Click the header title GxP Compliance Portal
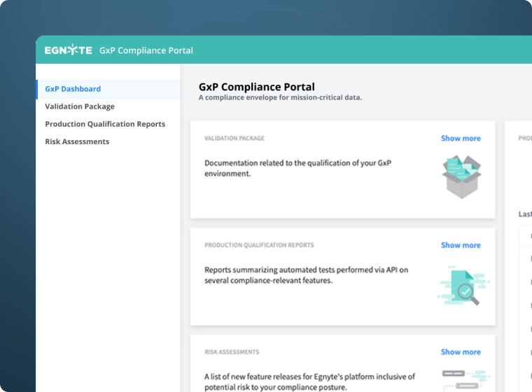Image resolution: width=532 pixels, height=392 pixels. 146,50
